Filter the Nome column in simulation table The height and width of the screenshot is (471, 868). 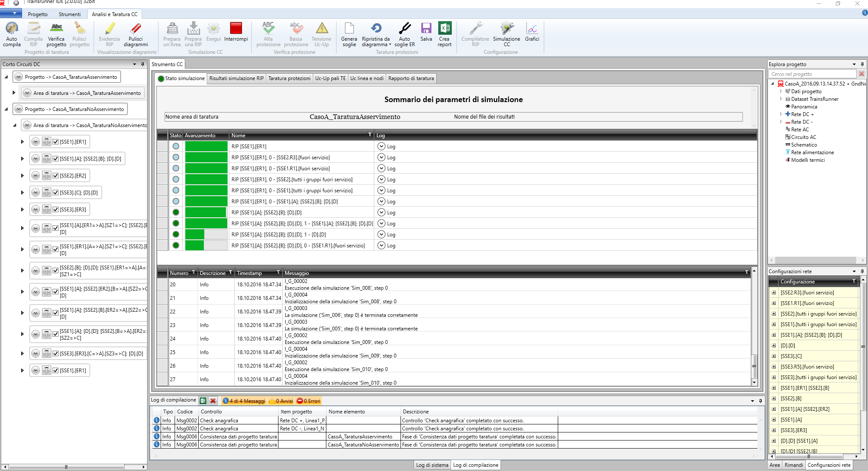click(370, 135)
